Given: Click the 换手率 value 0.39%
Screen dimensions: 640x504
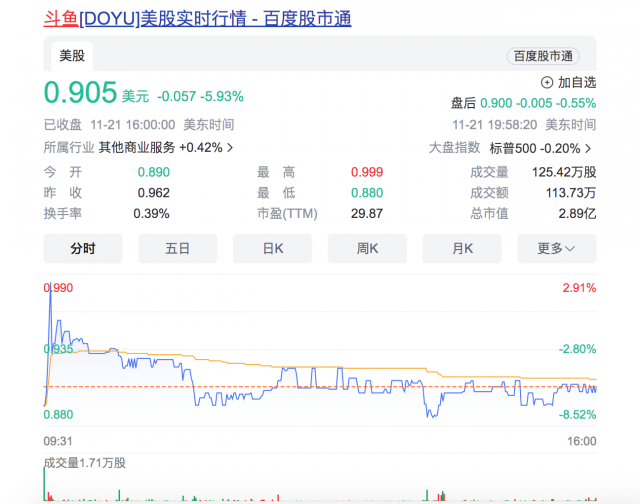Looking at the screenshot, I should pos(151,213).
